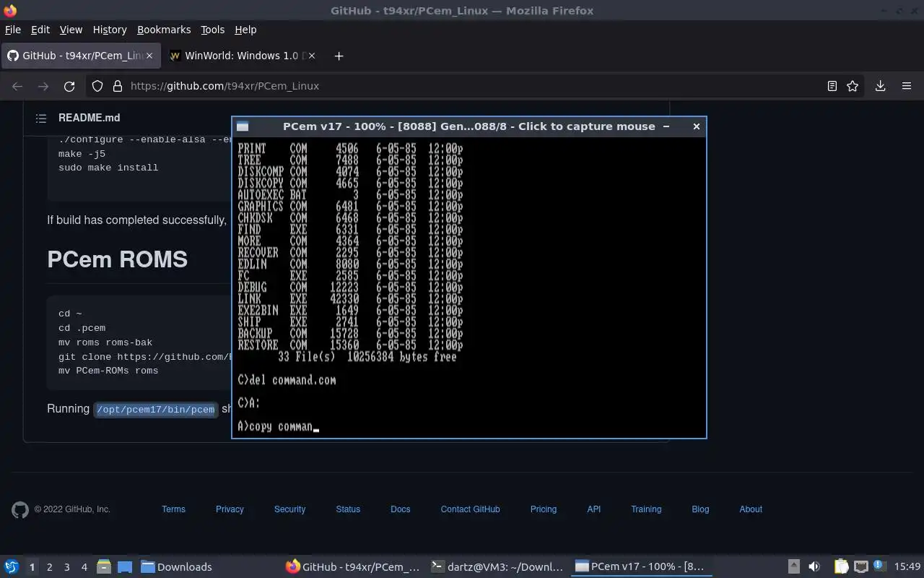Open the File menu
This screenshot has height=578, width=924.
click(12, 30)
